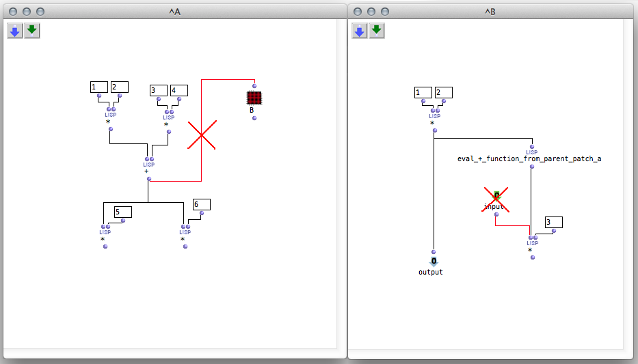
Task: Select the LISP * box connected to 5
Action: [x=105, y=235]
